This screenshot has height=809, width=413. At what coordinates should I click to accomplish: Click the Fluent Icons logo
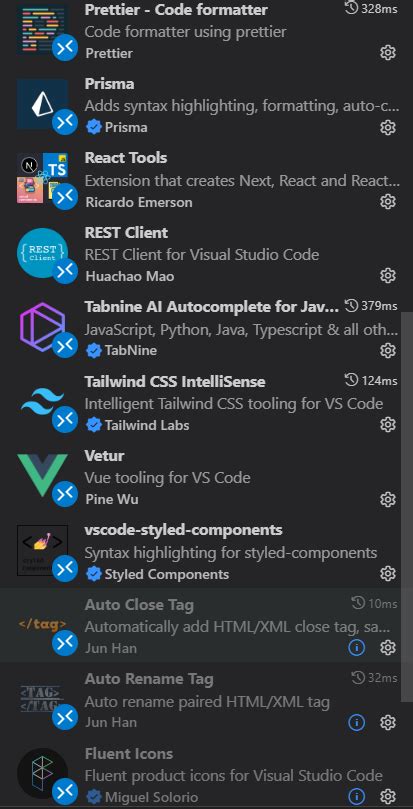click(42, 773)
